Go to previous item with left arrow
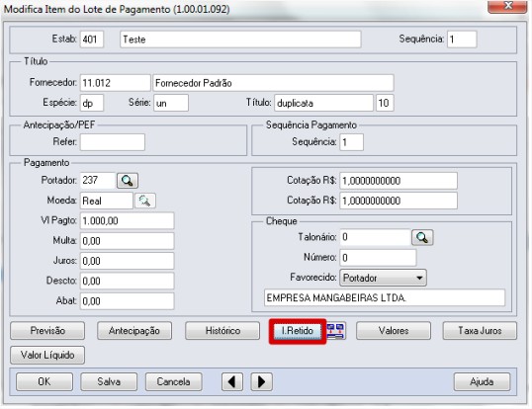This screenshot has width=532, height=409. pyautogui.click(x=232, y=382)
